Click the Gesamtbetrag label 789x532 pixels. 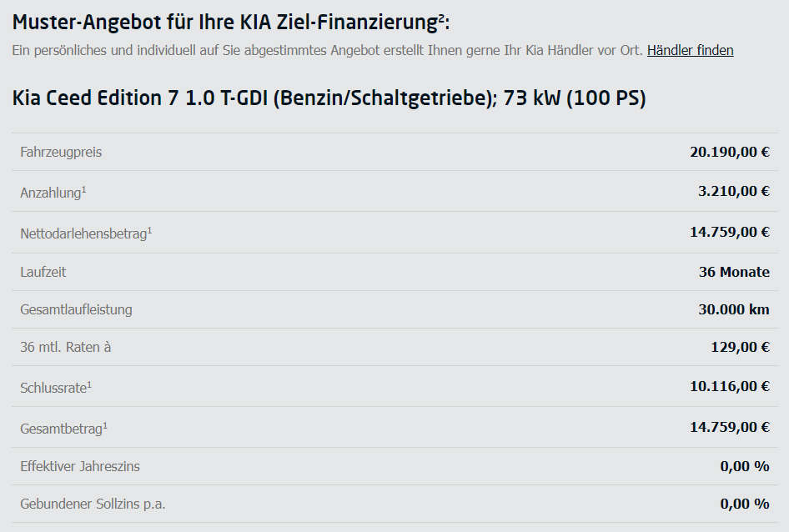tap(64, 429)
